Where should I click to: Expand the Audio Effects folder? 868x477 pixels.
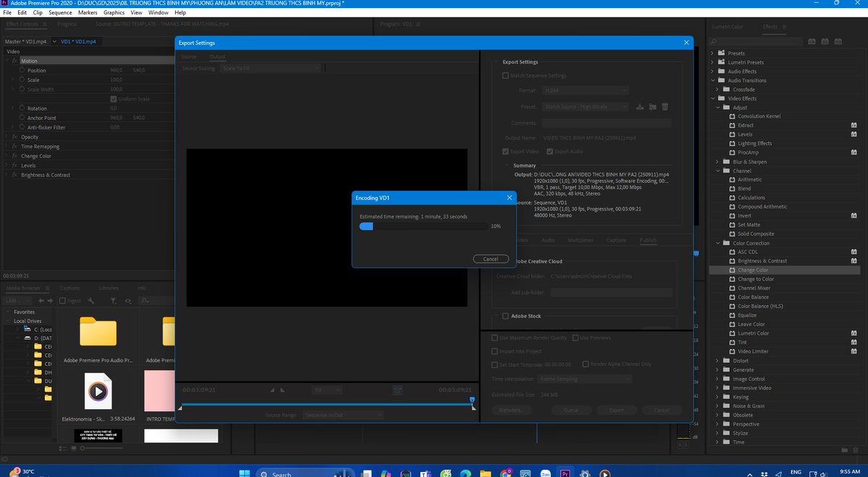(712, 71)
